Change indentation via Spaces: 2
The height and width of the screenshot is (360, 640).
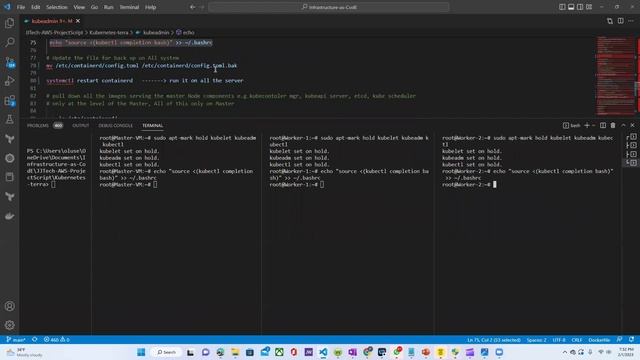[x=536, y=340]
